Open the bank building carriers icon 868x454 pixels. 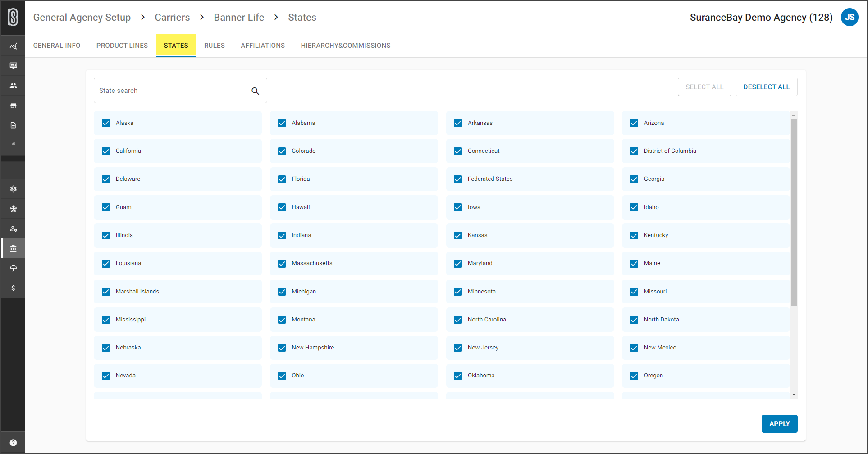pos(13,248)
